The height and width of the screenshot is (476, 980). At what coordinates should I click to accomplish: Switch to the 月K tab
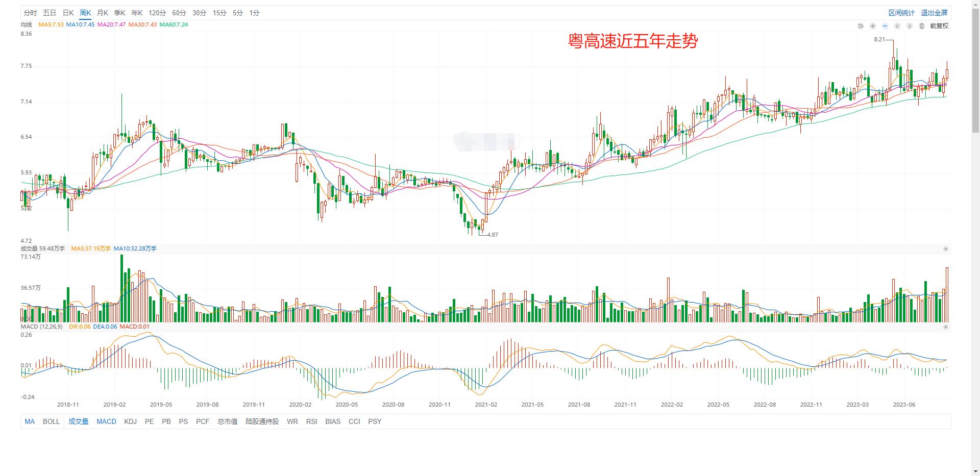[102, 13]
